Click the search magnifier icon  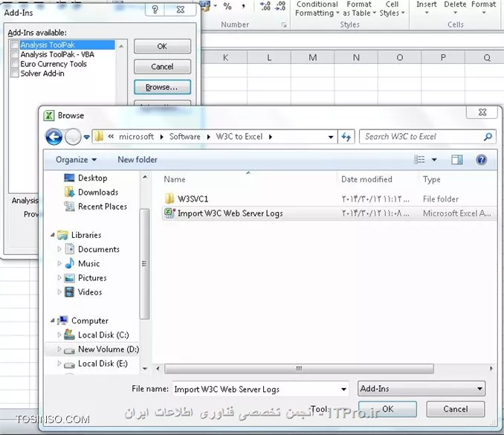tap(488, 137)
